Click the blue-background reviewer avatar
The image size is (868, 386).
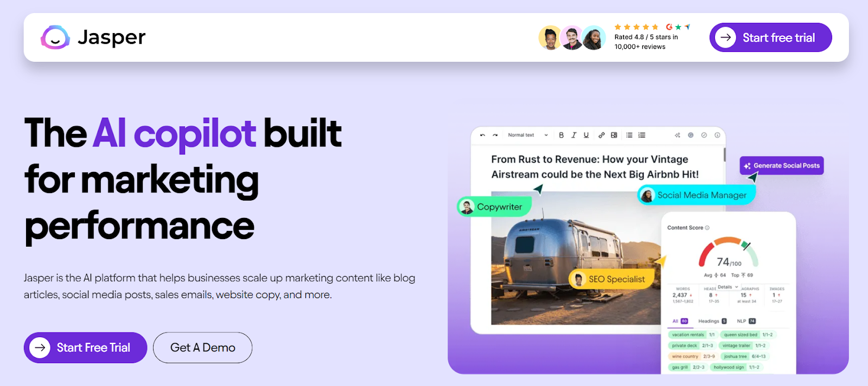pyautogui.click(x=594, y=38)
